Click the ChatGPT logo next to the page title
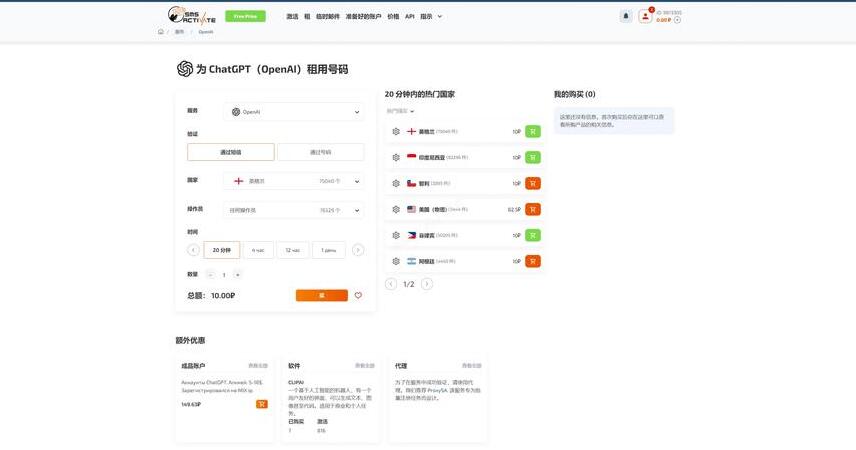The image size is (856, 450). click(x=185, y=69)
